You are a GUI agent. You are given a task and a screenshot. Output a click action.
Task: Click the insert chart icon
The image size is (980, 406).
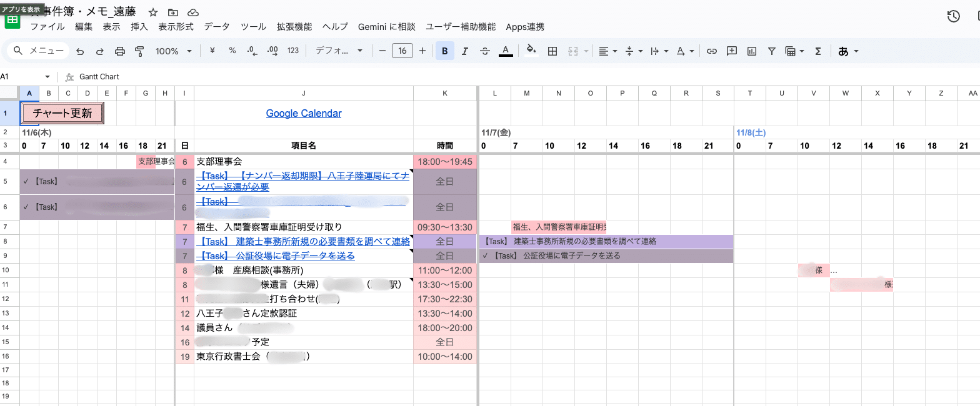752,51
